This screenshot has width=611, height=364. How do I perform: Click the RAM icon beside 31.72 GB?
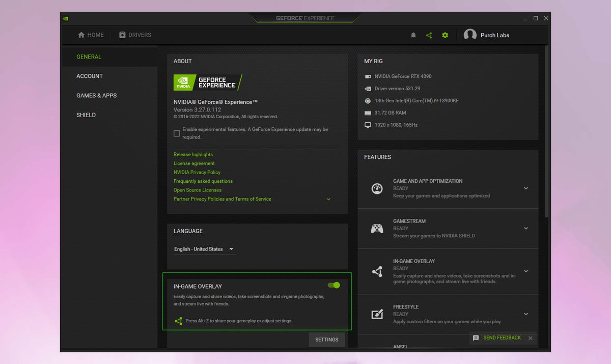coord(368,113)
